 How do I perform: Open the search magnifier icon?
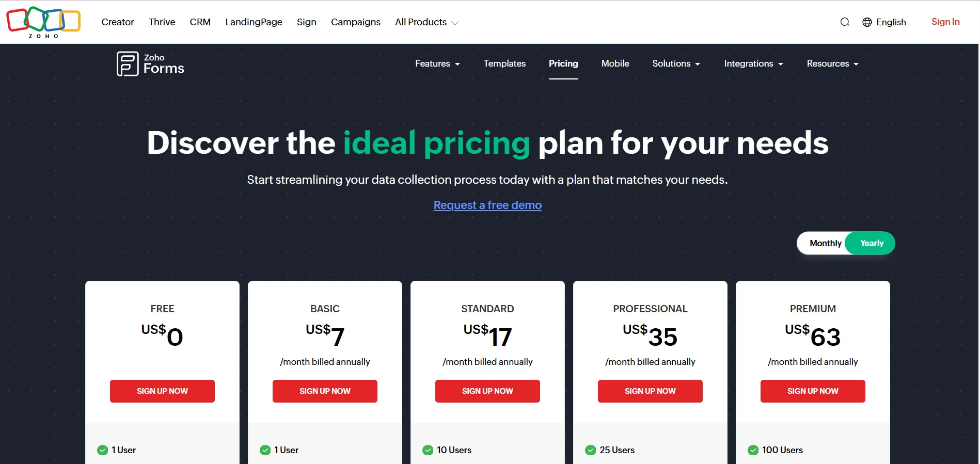[845, 22]
